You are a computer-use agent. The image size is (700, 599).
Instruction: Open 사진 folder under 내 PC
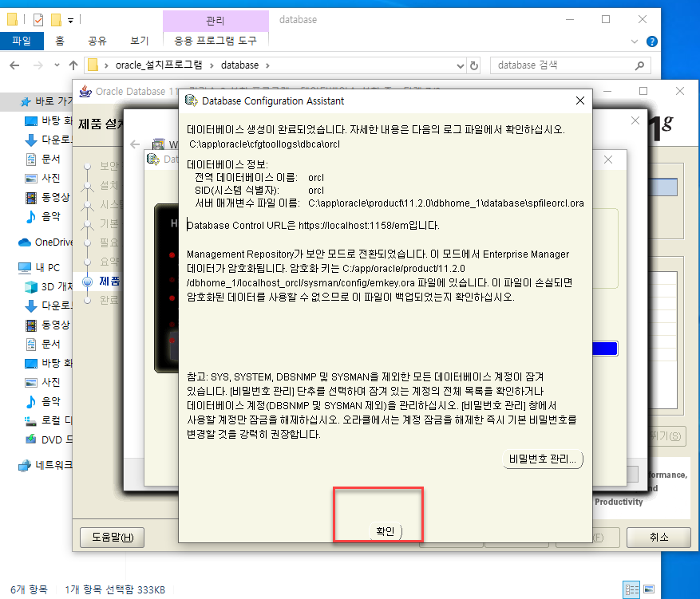coord(43,382)
